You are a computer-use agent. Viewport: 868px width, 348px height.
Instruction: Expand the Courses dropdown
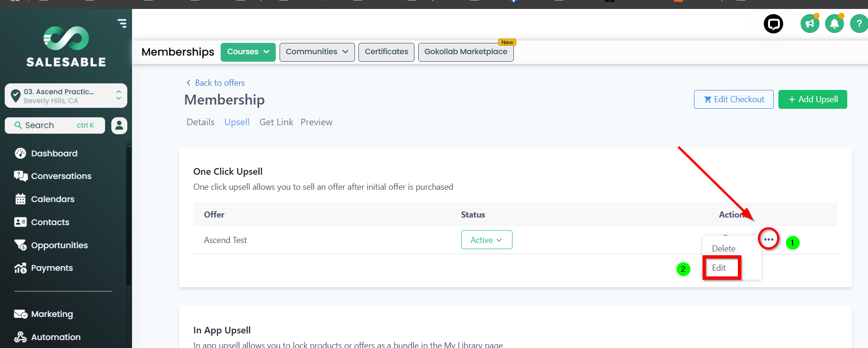248,52
